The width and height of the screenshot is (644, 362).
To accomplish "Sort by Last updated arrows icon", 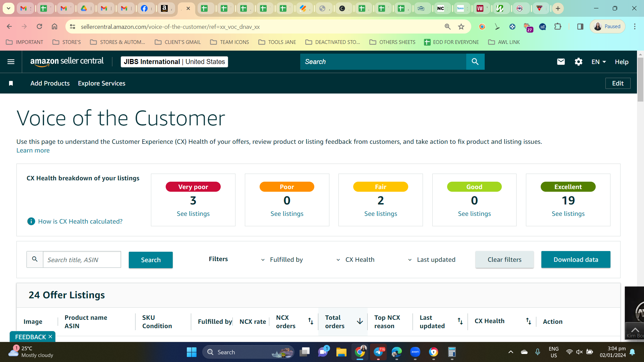I will point(460,321).
